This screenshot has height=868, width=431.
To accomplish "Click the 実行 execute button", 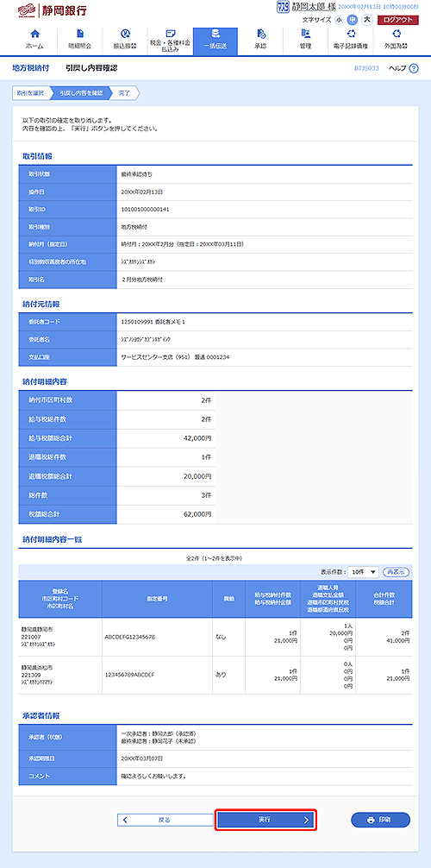I will tap(265, 820).
